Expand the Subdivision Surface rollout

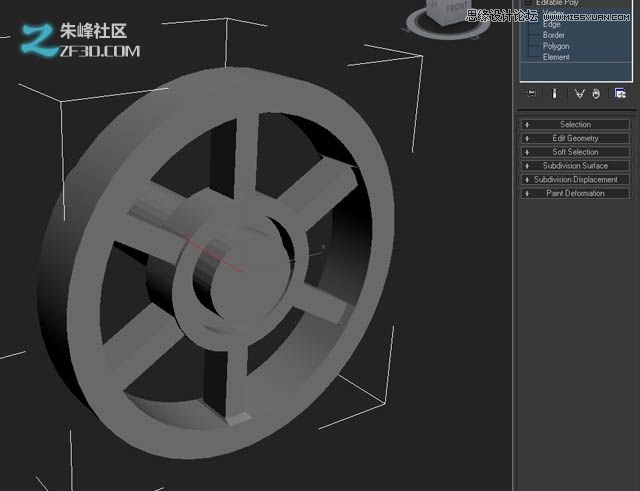[x=575, y=166]
